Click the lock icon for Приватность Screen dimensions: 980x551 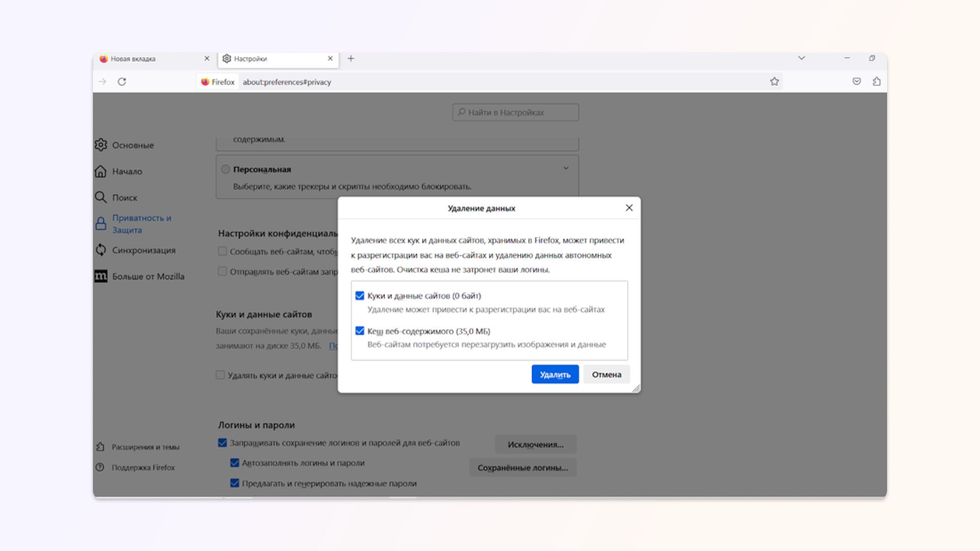pyautogui.click(x=101, y=224)
